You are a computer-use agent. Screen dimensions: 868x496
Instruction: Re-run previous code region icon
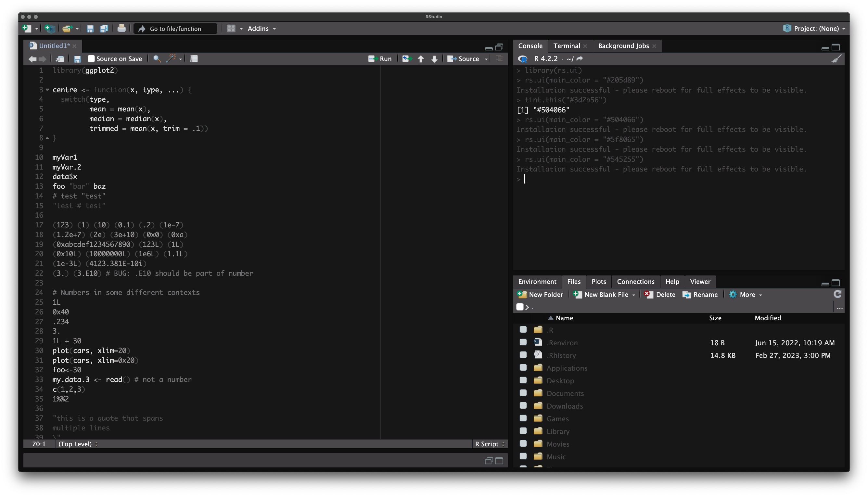[407, 59]
